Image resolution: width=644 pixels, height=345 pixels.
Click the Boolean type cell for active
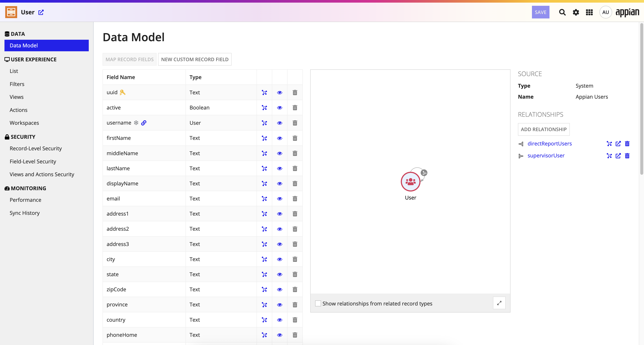pyautogui.click(x=221, y=108)
